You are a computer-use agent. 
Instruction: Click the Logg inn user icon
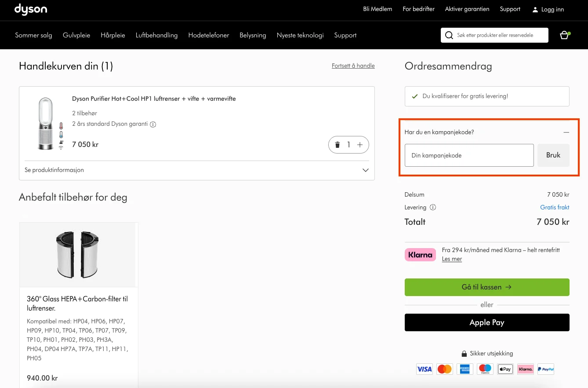point(535,9)
